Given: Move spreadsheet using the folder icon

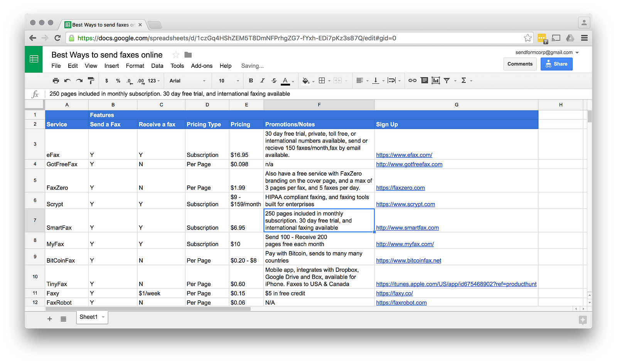Looking at the screenshot, I should 188,55.
